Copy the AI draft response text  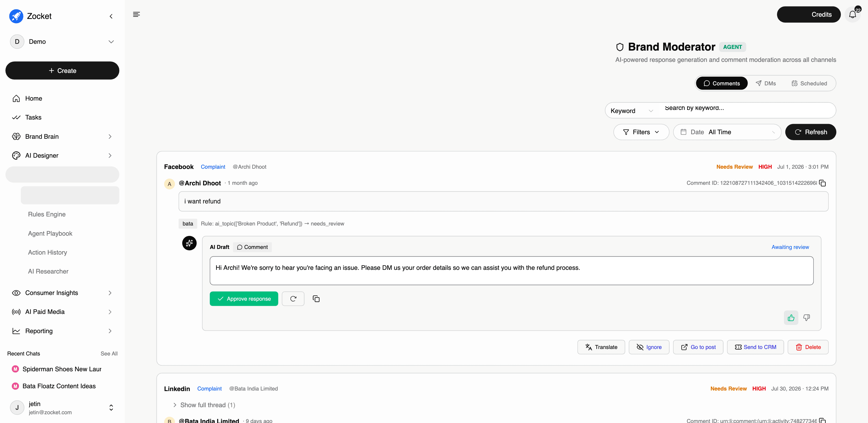point(316,299)
